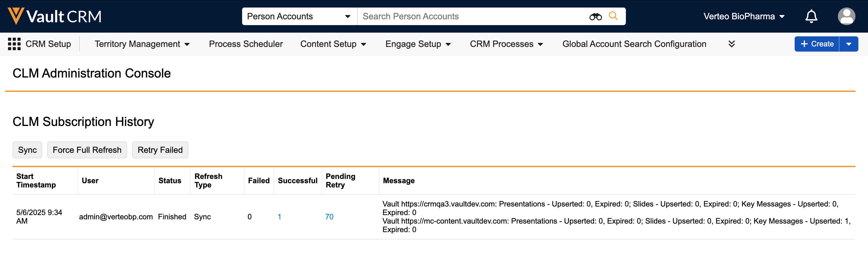This screenshot has height=271, width=868.
Task: Click the Sync button
Action: point(27,150)
